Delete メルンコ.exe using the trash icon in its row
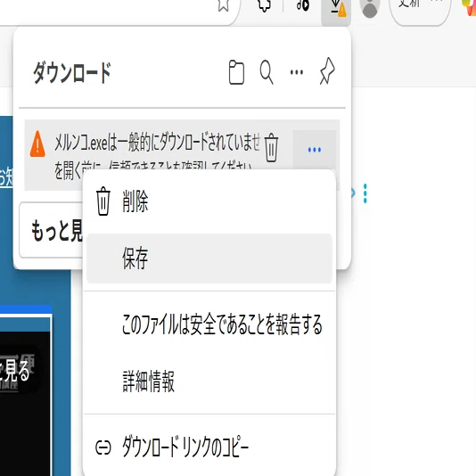476x476 pixels. tap(271, 148)
